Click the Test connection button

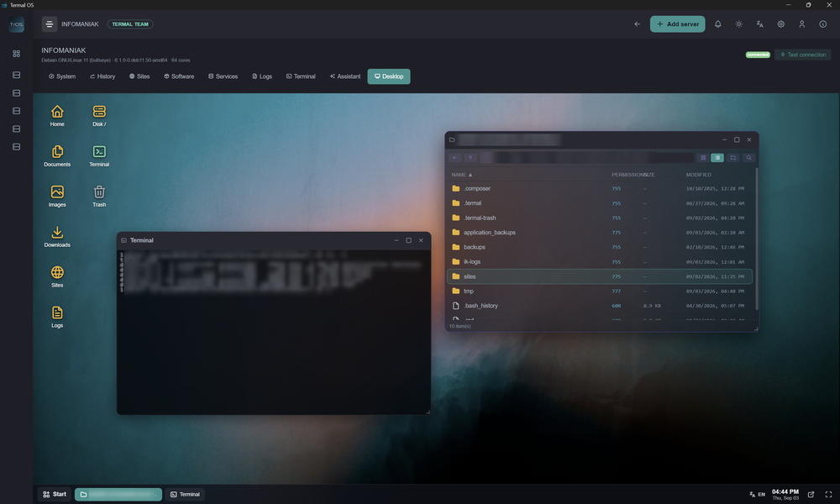pos(803,55)
